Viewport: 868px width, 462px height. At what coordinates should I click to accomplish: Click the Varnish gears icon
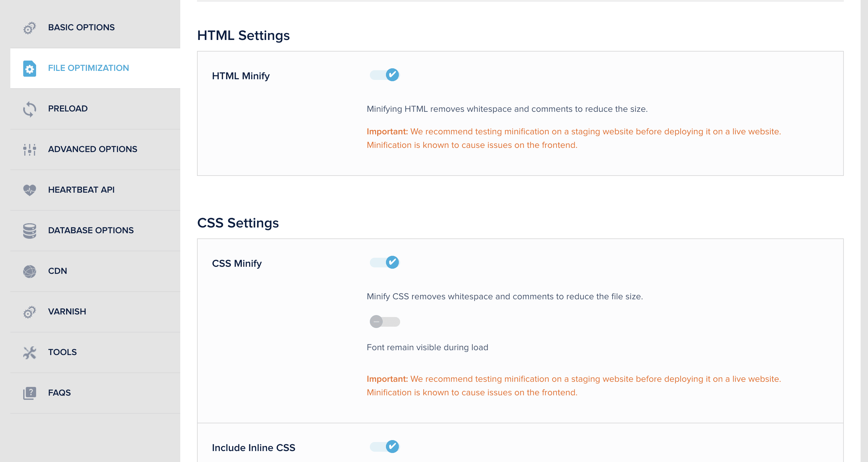pos(30,312)
